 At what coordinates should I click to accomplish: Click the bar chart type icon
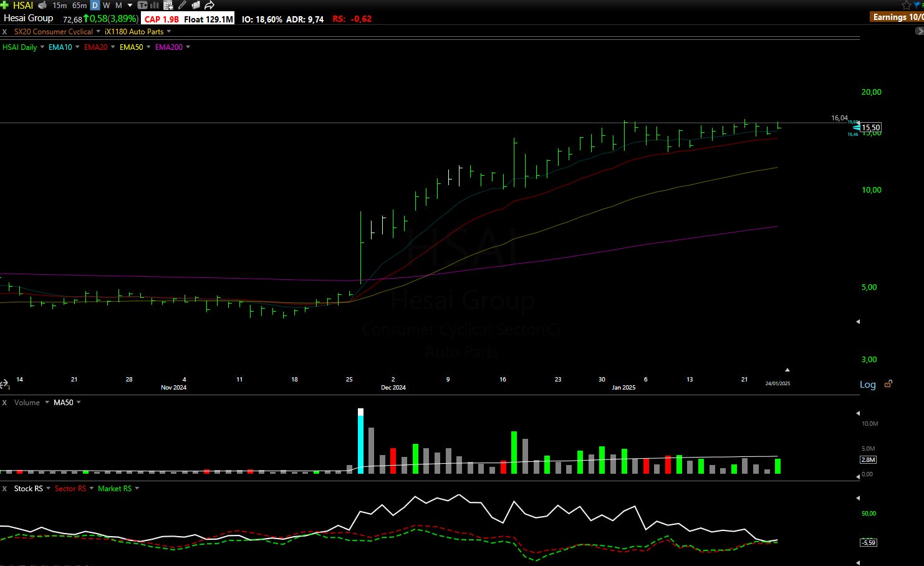(154, 5)
